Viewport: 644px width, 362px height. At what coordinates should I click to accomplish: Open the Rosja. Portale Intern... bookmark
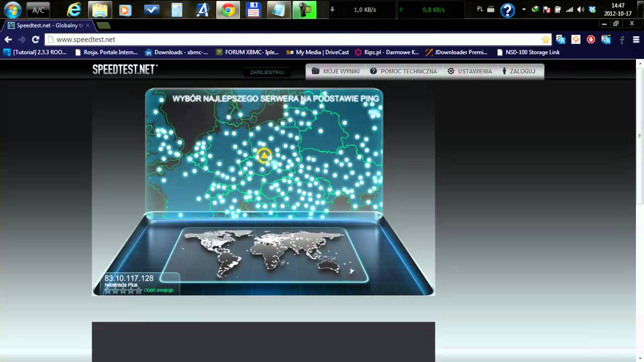[106, 52]
